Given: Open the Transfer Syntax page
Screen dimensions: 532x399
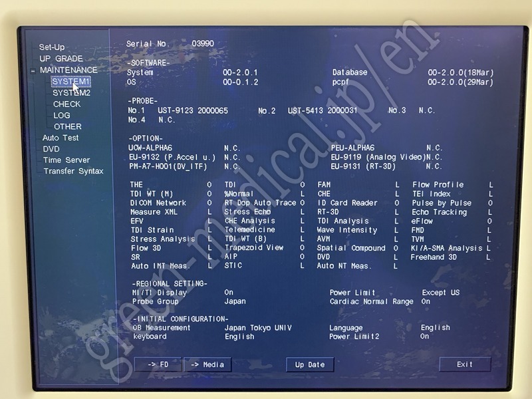Looking at the screenshot, I should tap(73, 172).
